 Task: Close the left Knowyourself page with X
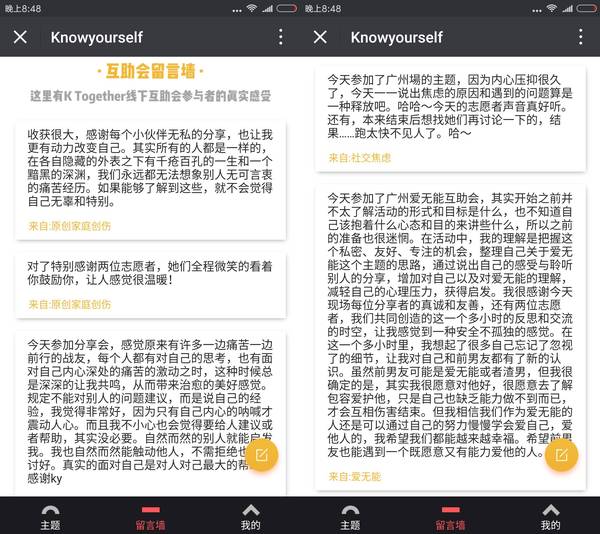coord(20,37)
